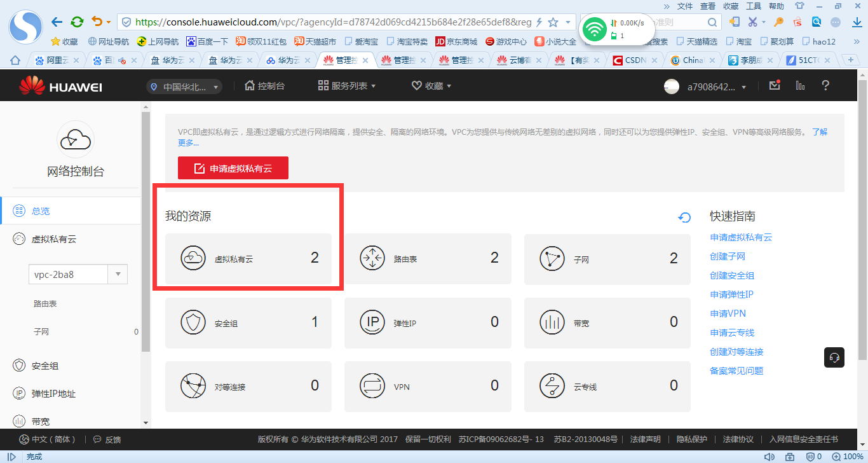The image size is (868, 463).
Task: Click the home page icon beside the tabs
Action: pos(15,60)
